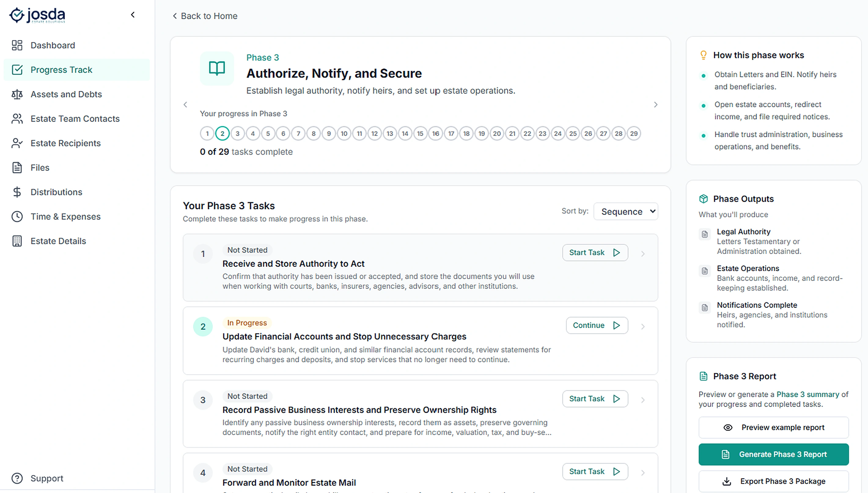Click the lightbulb icon beside How this phase works
This screenshot has height=493, width=868.
(703, 55)
